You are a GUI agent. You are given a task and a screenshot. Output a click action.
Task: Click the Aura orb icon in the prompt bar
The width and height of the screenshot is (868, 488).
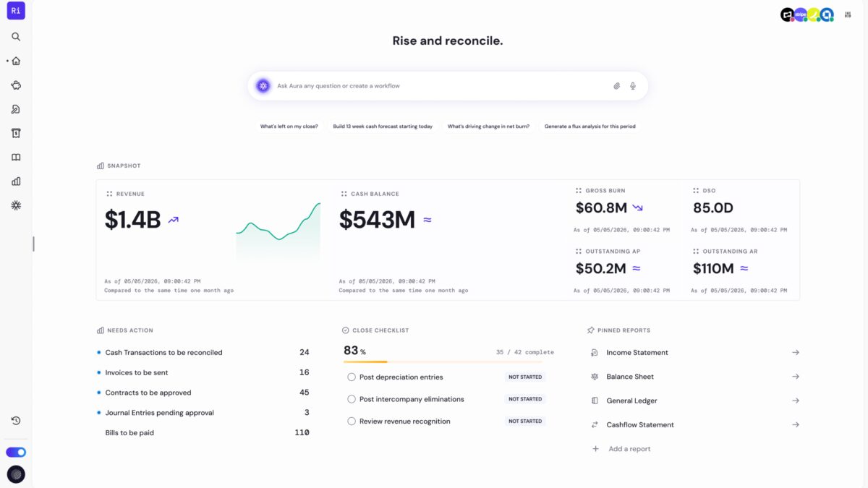pos(263,85)
